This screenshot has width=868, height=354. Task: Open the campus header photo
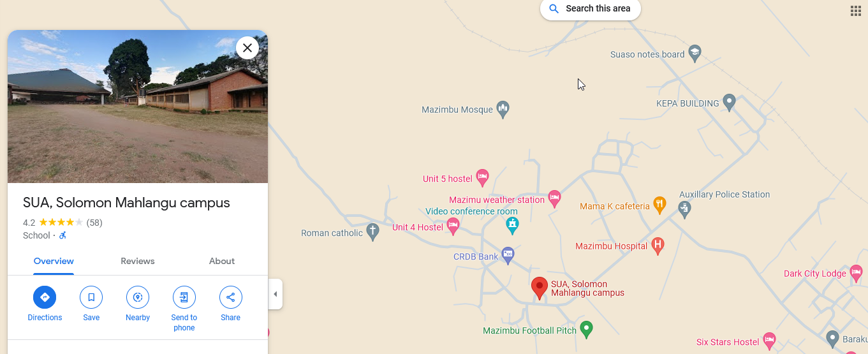(x=138, y=107)
